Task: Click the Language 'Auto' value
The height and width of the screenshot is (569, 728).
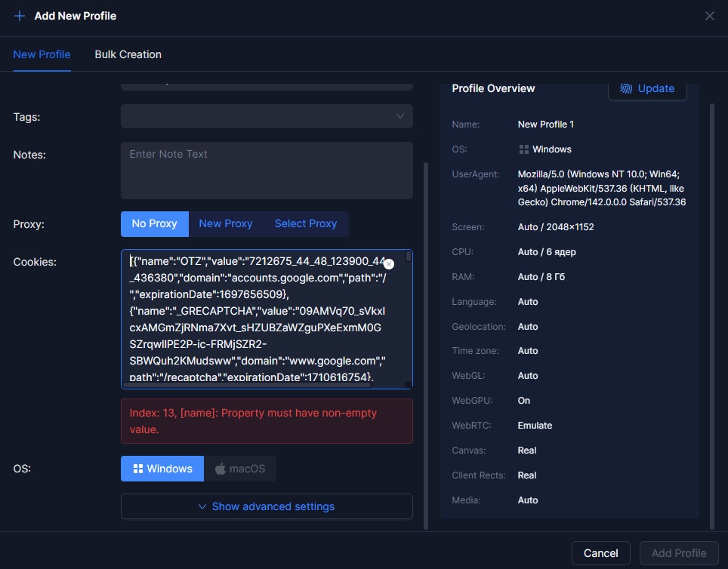Action: [x=528, y=302]
